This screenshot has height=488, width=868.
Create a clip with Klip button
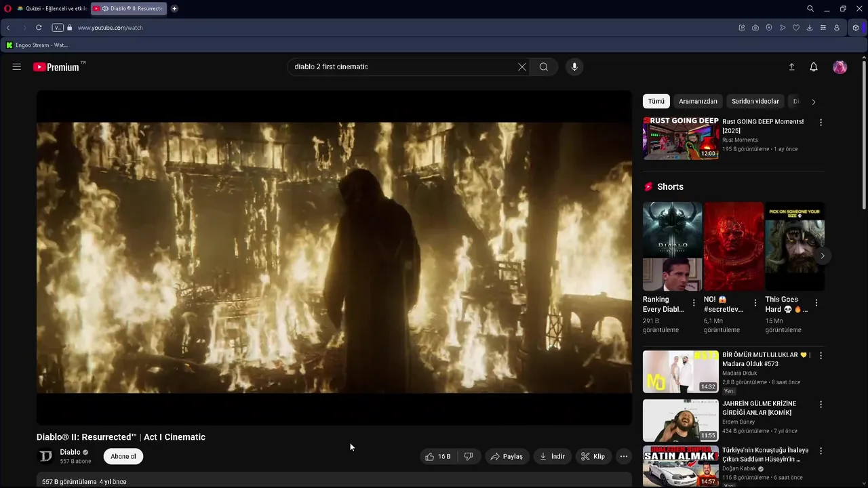pyautogui.click(x=593, y=456)
